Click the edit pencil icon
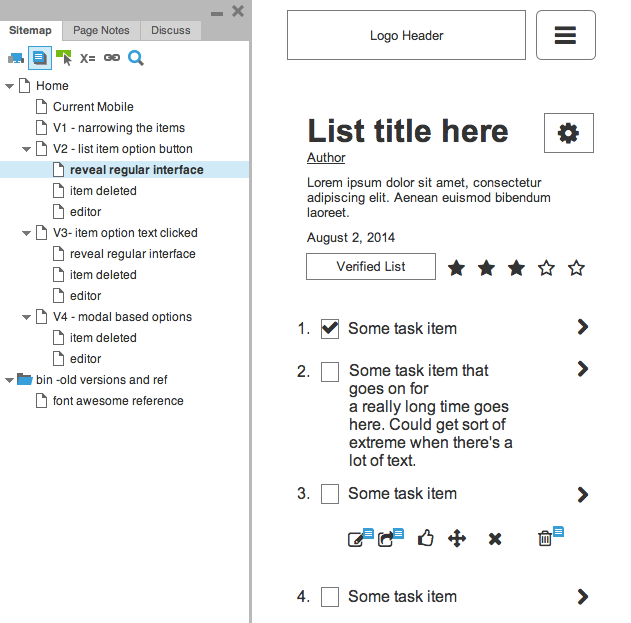 click(356, 539)
